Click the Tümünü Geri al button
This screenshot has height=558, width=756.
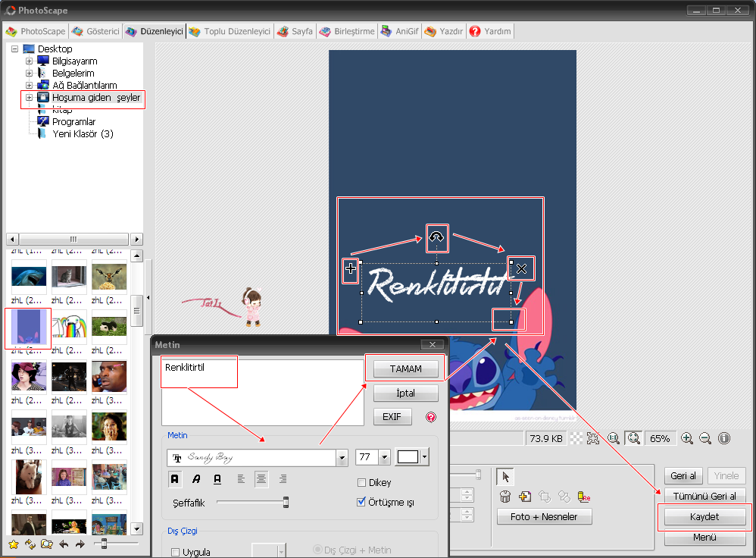click(704, 496)
